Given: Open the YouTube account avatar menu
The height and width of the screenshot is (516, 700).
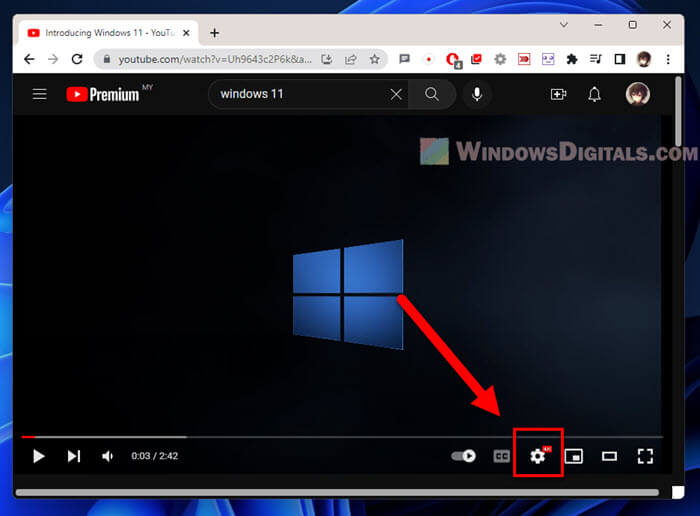Looking at the screenshot, I should [x=637, y=94].
